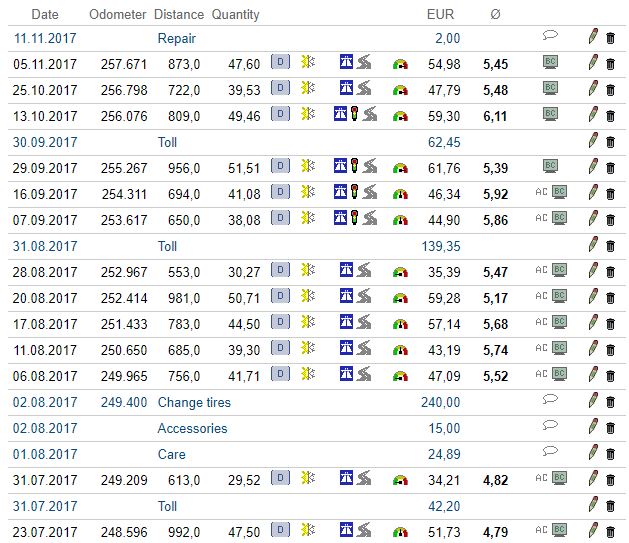
Task: Click the Date column header
Action: tap(45, 14)
